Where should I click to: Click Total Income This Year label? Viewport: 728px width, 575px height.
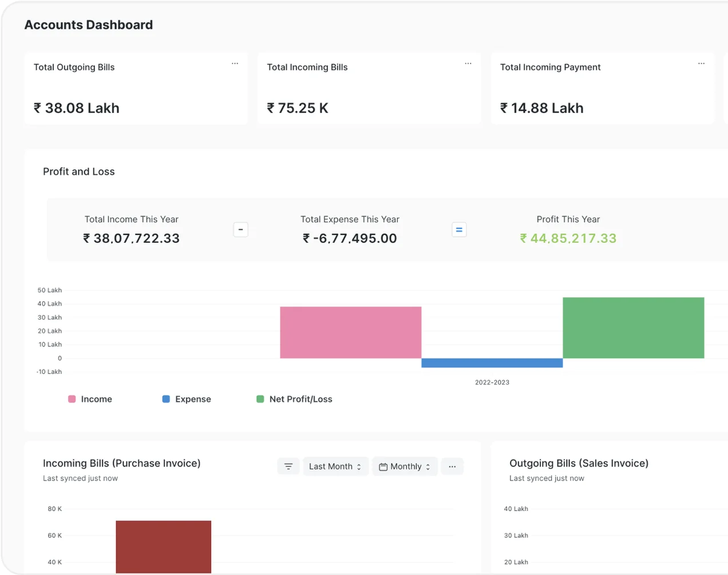[132, 219]
